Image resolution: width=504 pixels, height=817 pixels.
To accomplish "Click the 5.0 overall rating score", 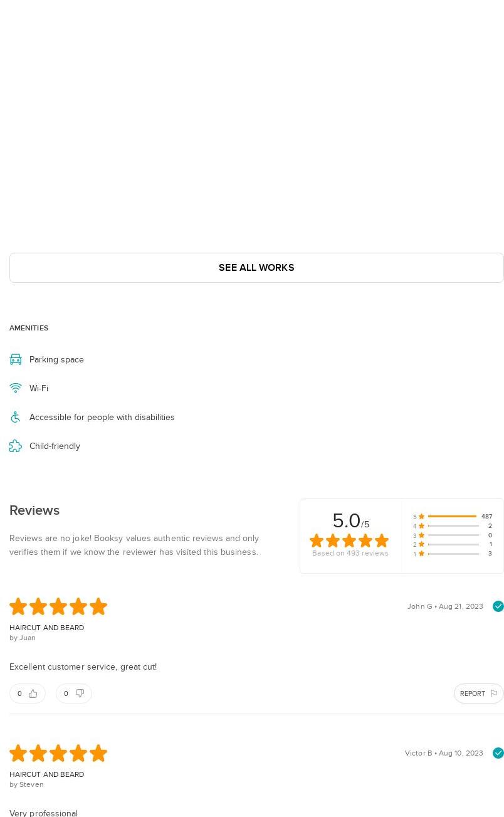I will click(347, 521).
